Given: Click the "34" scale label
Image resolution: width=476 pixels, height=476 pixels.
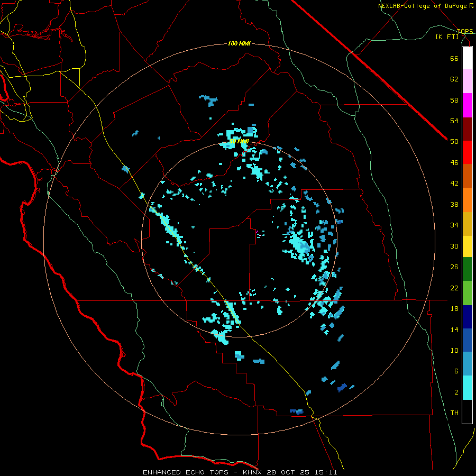Looking at the screenshot, I should pos(454,225).
